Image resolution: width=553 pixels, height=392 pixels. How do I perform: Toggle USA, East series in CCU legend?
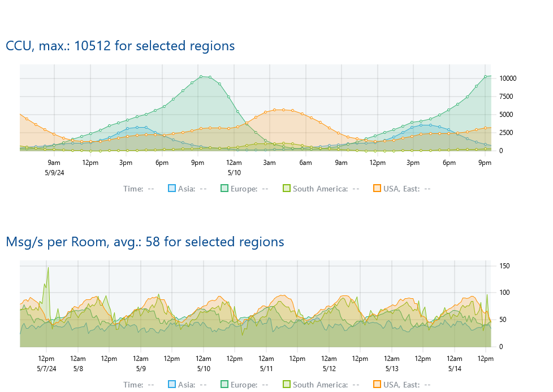tap(377, 189)
